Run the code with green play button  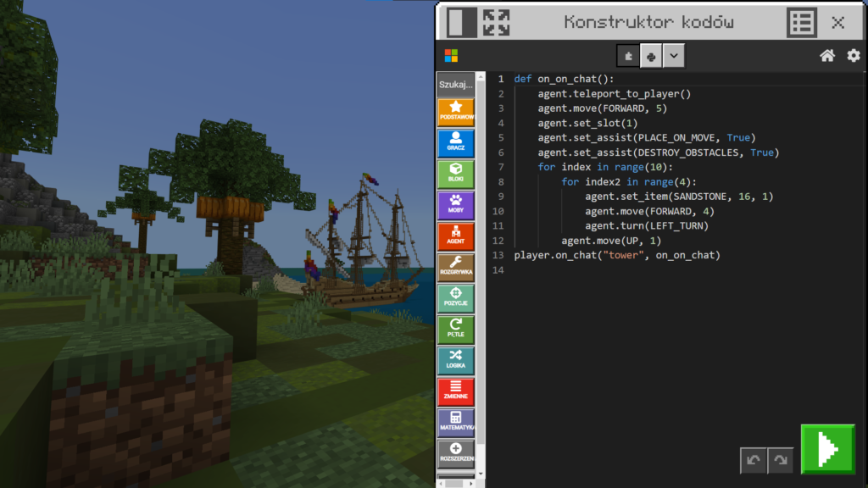(x=827, y=449)
